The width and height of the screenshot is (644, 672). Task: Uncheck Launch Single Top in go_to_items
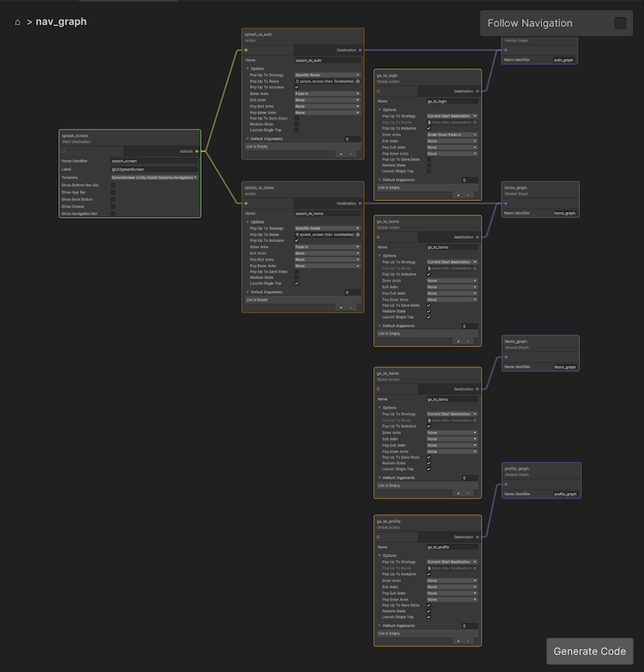[x=429, y=469]
